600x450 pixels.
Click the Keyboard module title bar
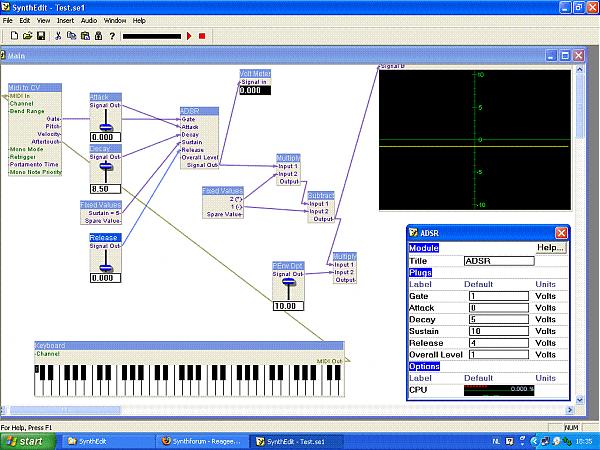189,346
